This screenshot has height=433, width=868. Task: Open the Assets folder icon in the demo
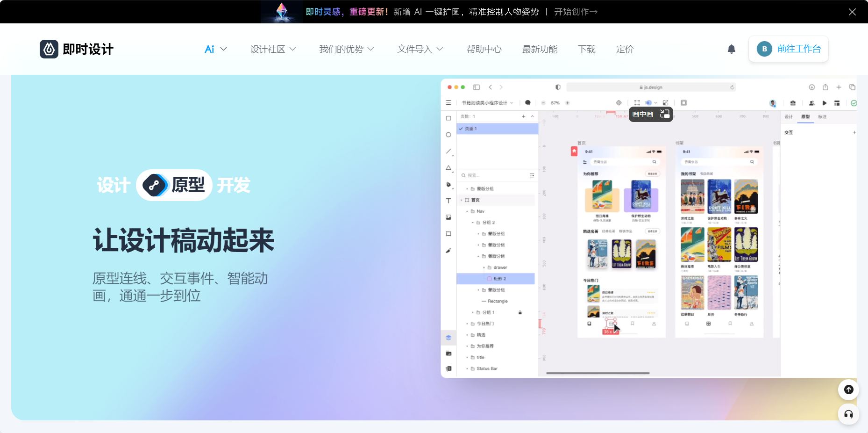coord(448,353)
